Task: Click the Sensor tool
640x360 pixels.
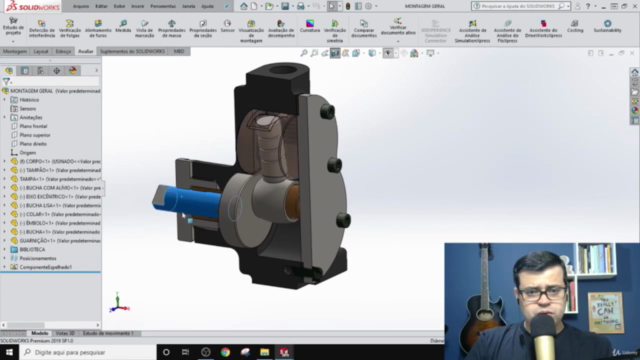Action: point(227,26)
